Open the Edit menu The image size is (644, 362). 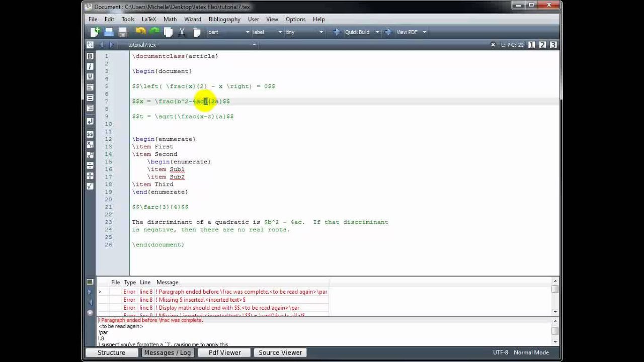click(x=109, y=19)
